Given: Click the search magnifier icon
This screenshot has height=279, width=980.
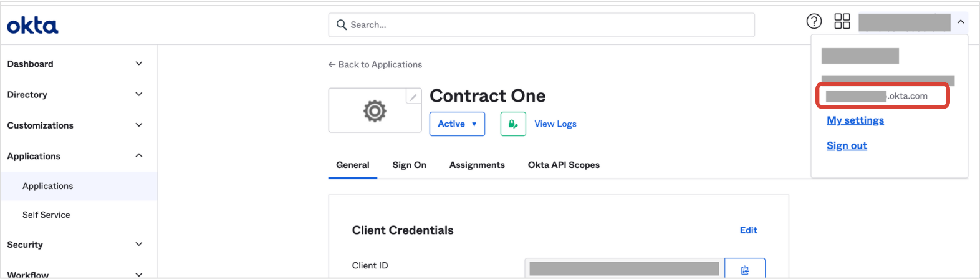Looking at the screenshot, I should pos(341,25).
